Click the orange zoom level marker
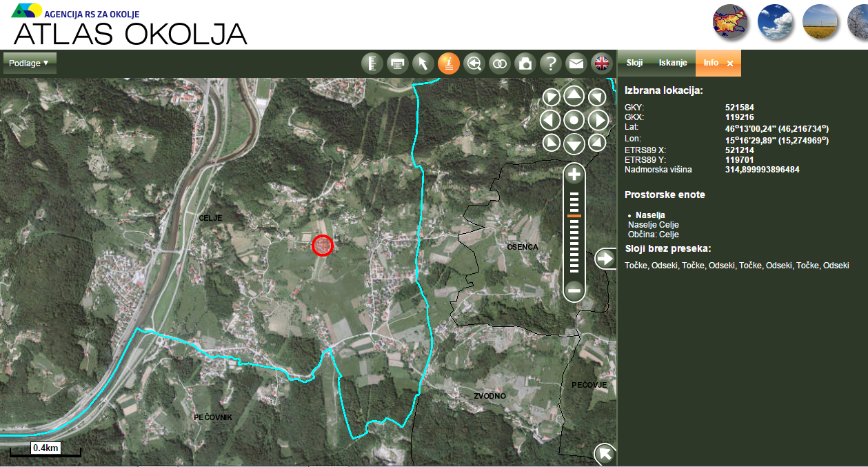Screen dimensions: 868x467 pyautogui.click(x=574, y=216)
